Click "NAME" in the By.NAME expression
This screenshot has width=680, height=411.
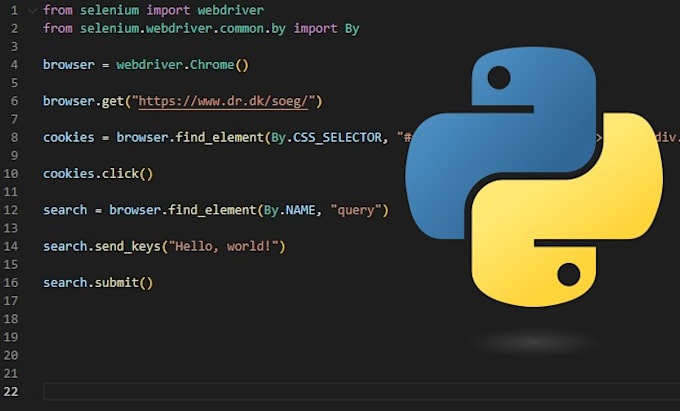click(301, 210)
